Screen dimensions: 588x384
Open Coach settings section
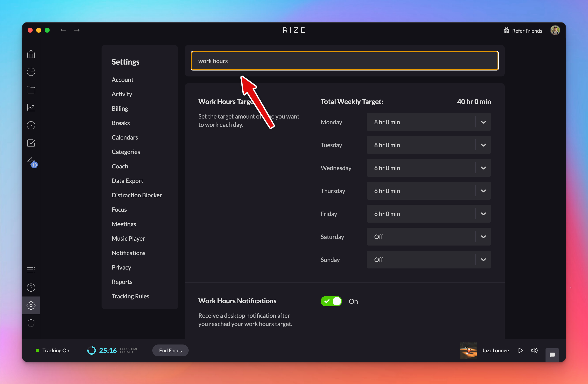coord(120,166)
